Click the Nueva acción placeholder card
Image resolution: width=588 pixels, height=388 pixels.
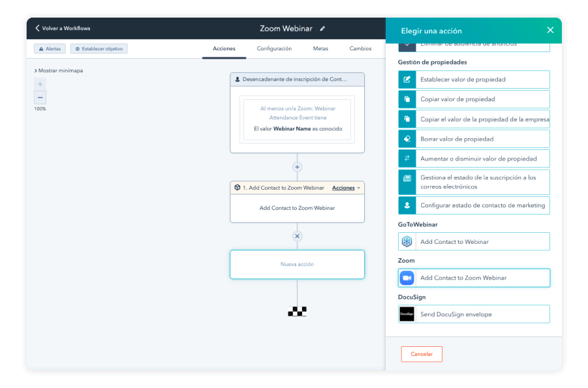[x=297, y=264]
